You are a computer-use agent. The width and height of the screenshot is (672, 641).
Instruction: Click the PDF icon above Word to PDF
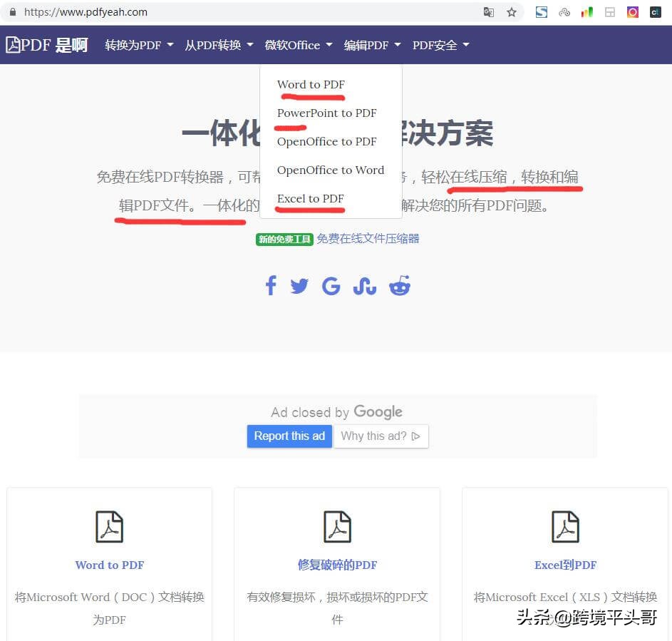(x=109, y=526)
